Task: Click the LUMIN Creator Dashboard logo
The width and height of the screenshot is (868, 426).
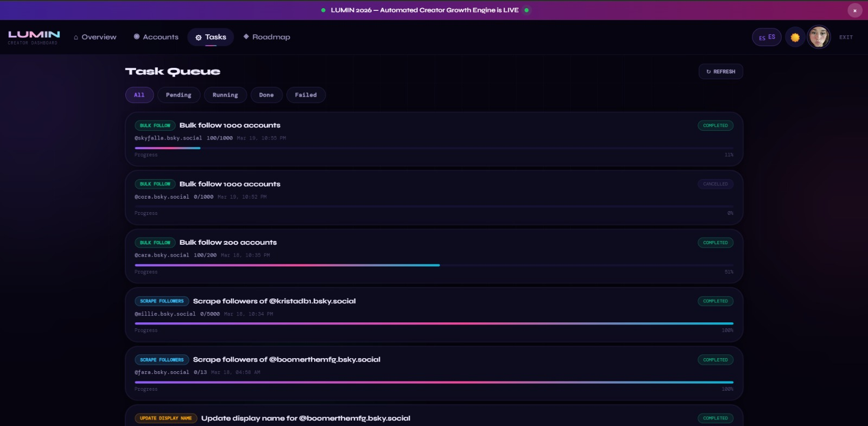Action: (x=34, y=37)
